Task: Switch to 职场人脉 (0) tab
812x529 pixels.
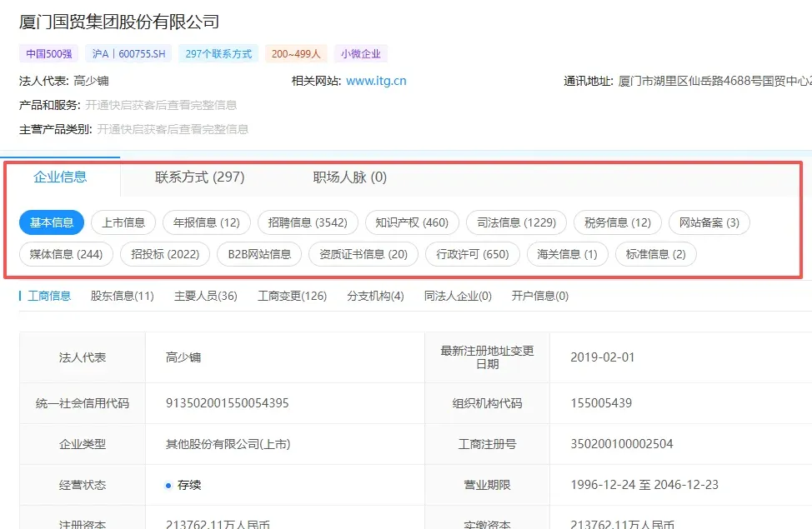Action: pyautogui.click(x=349, y=177)
